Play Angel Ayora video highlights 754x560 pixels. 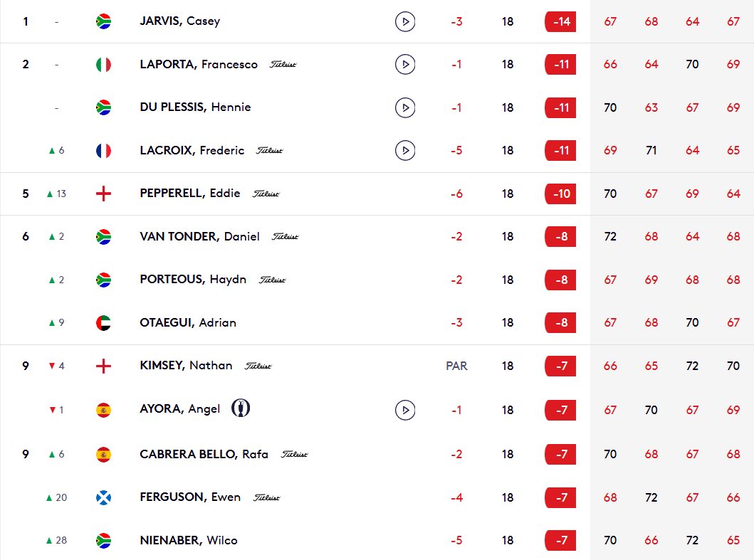pyautogui.click(x=405, y=409)
